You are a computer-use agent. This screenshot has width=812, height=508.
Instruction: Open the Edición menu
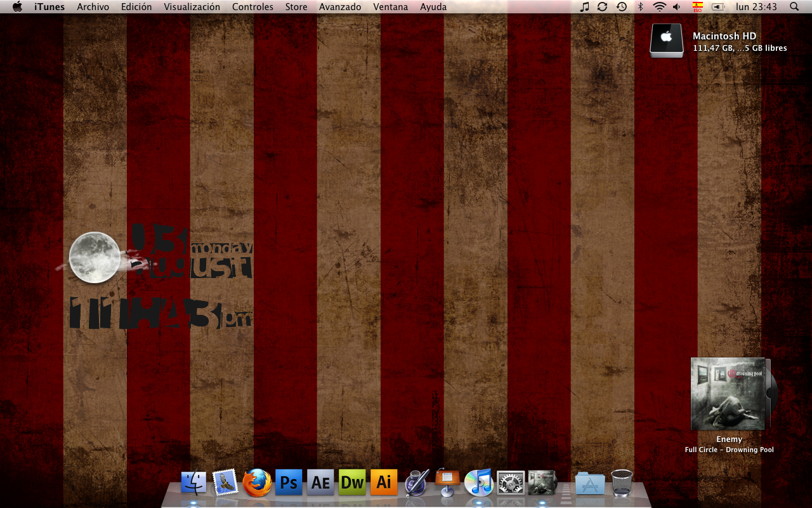coord(136,7)
